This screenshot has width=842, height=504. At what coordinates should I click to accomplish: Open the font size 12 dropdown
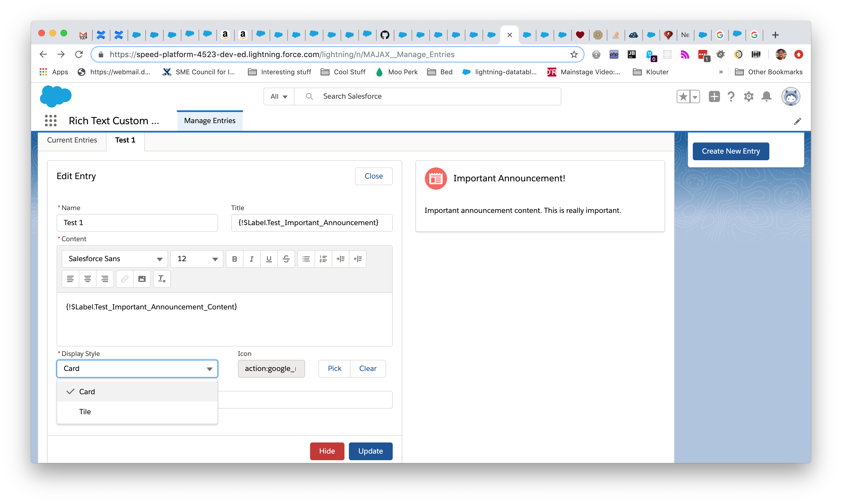[197, 259]
